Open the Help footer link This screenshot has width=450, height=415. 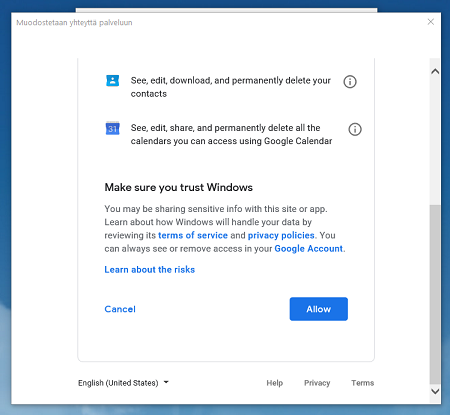[x=275, y=383]
